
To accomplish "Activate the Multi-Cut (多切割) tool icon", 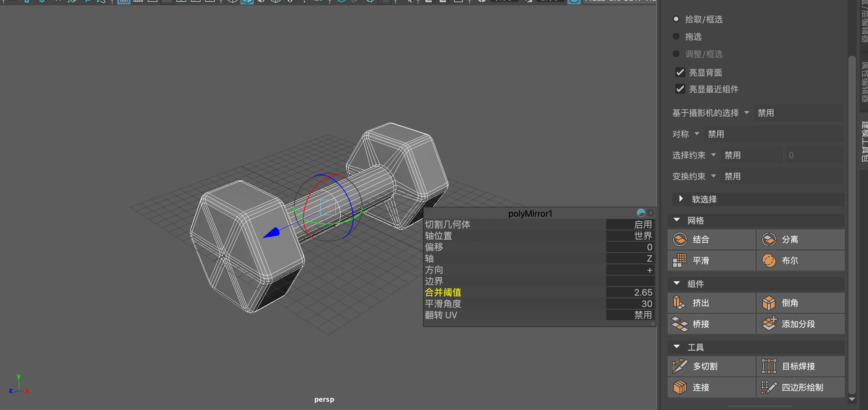I will 680,366.
